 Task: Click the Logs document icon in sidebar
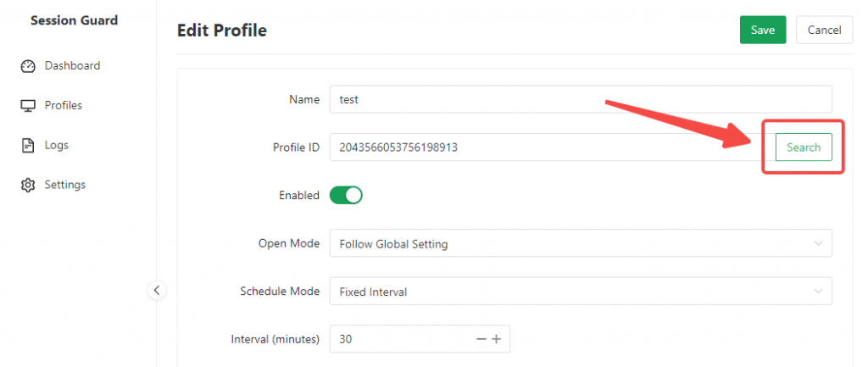coord(28,146)
